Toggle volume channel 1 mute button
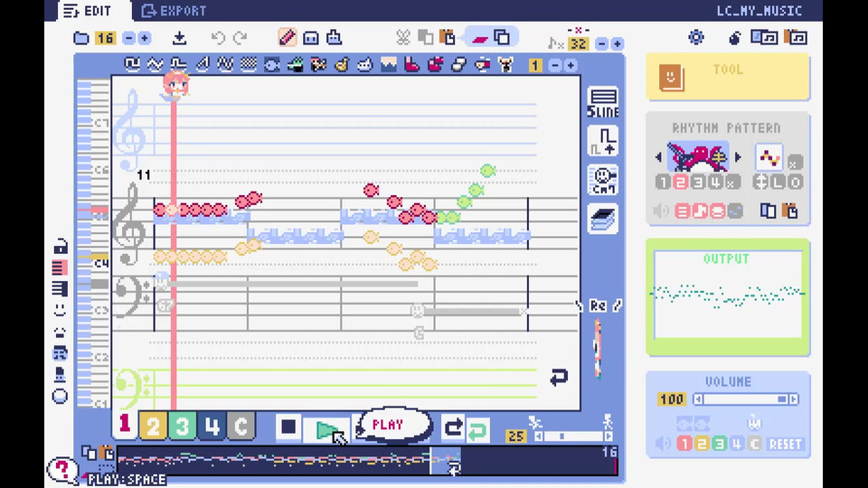The image size is (868, 488). pyautogui.click(x=684, y=444)
